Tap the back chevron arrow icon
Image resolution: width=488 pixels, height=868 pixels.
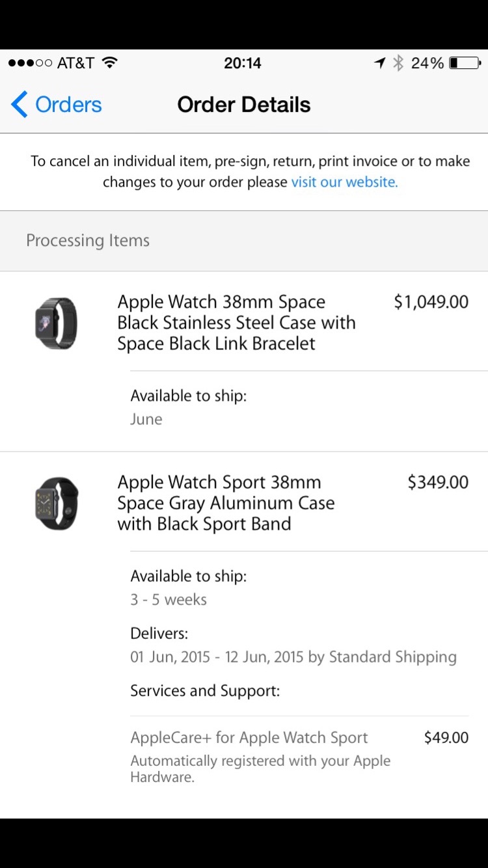click(x=20, y=105)
